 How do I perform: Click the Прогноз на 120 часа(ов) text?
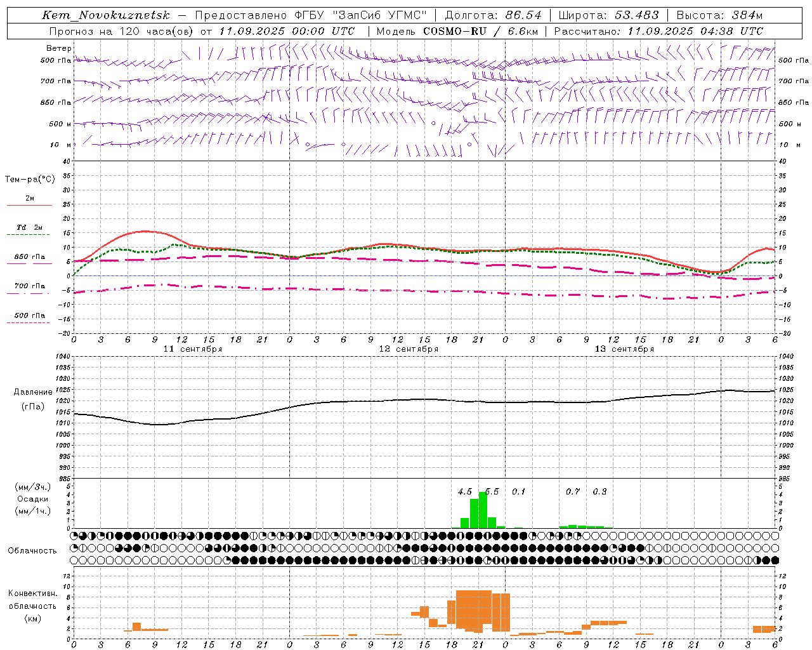122,31
